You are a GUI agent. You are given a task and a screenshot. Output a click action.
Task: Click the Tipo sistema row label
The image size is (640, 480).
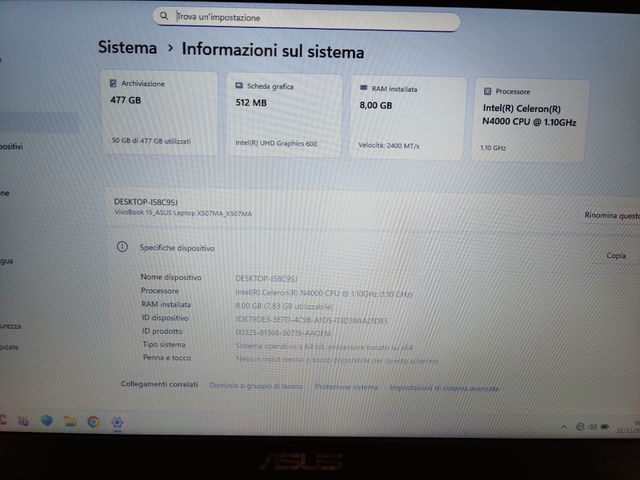(164, 344)
